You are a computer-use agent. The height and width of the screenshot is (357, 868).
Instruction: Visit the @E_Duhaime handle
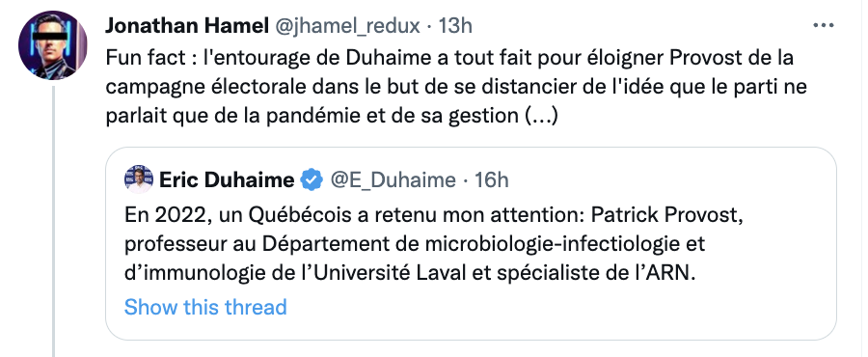point(393,180)
